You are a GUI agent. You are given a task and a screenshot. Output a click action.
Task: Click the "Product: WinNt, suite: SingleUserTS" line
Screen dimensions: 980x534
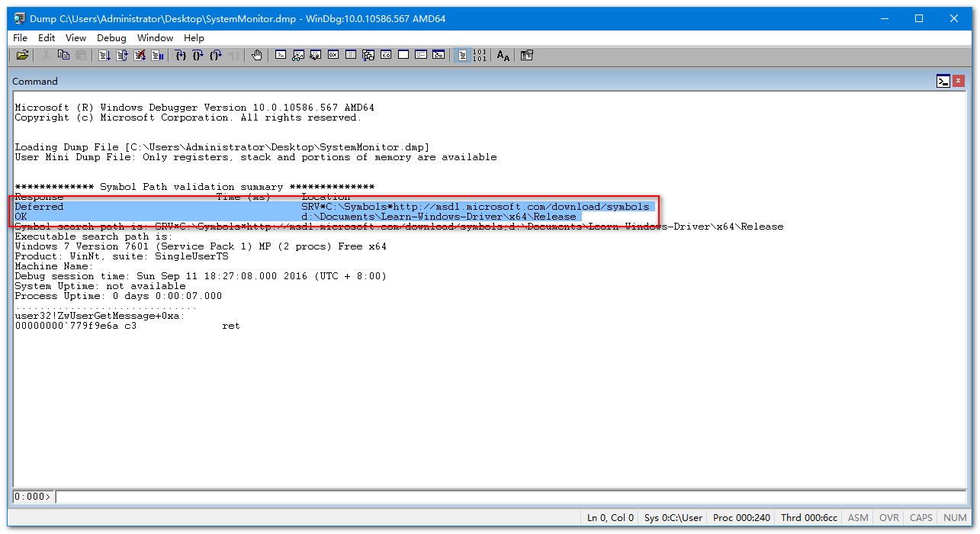pos(121,256)
